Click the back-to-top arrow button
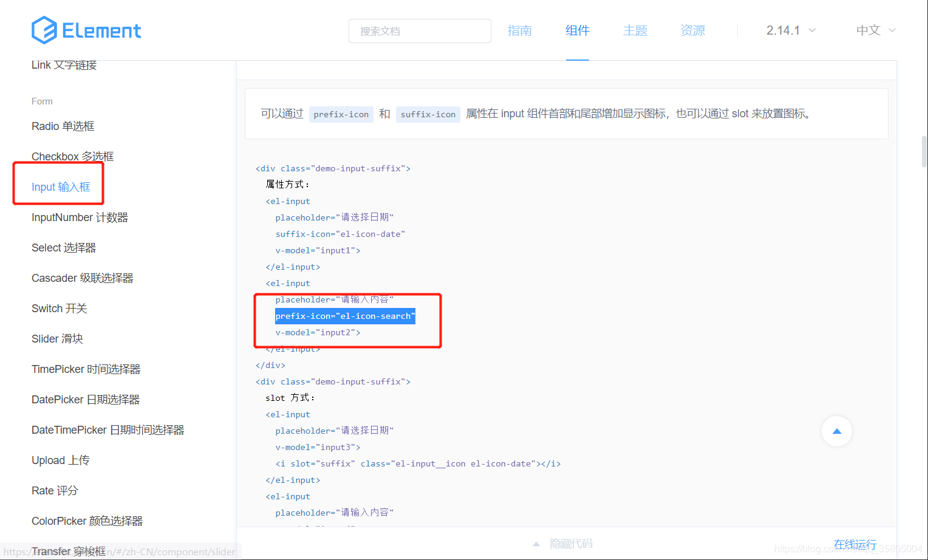This screenshot has width=928, height=560. 837,431
